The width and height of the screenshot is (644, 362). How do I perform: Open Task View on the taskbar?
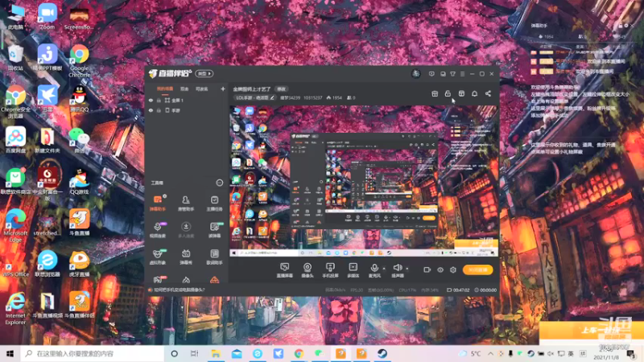[x=195, y=353]
